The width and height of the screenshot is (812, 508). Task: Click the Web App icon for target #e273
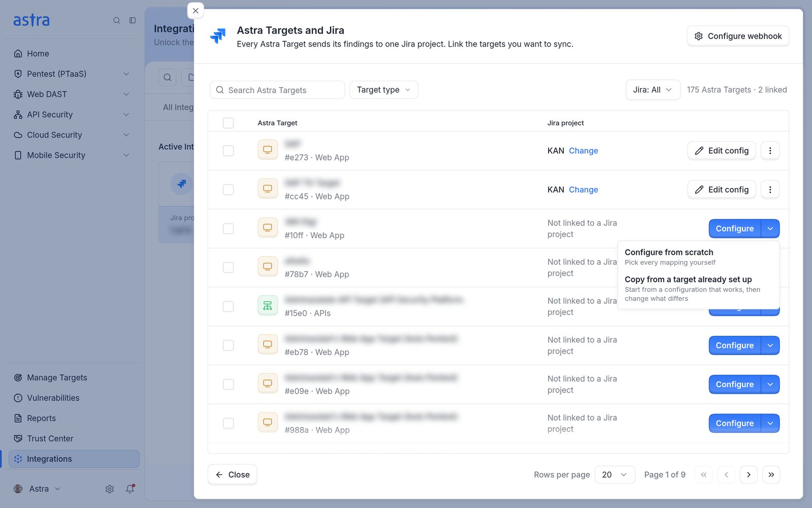pos(267,150)
